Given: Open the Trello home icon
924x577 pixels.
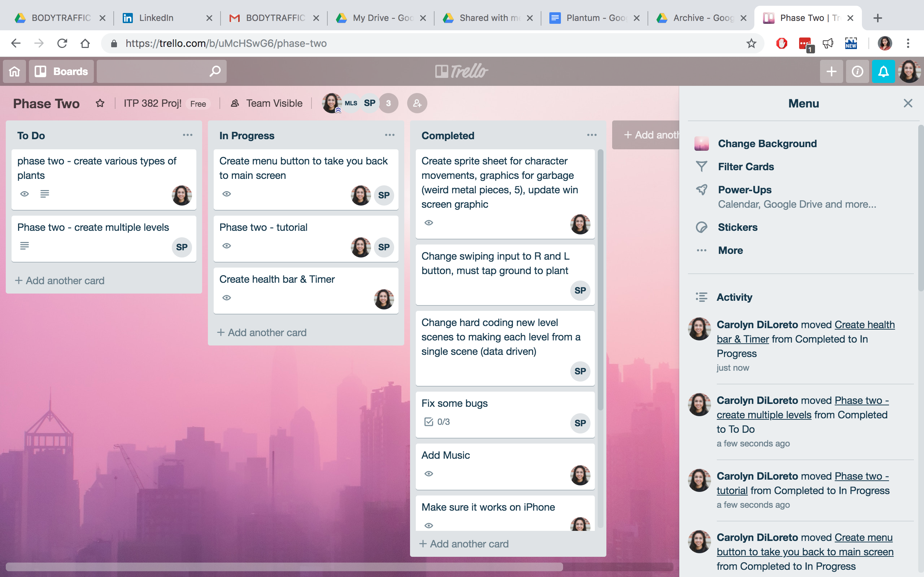Looking at the screenshot, I should [14, 71].
